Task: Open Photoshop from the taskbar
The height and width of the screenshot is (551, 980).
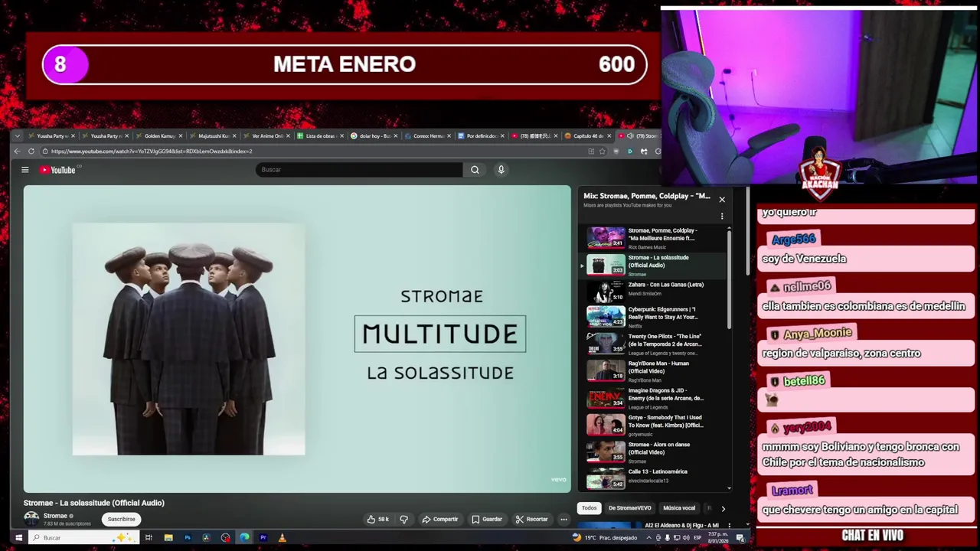Action: 187,538
